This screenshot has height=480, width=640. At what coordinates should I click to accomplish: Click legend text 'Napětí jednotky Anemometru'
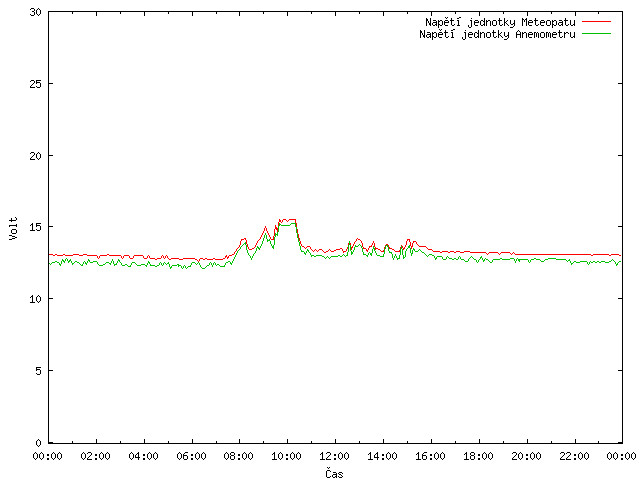tap(497, 34)
